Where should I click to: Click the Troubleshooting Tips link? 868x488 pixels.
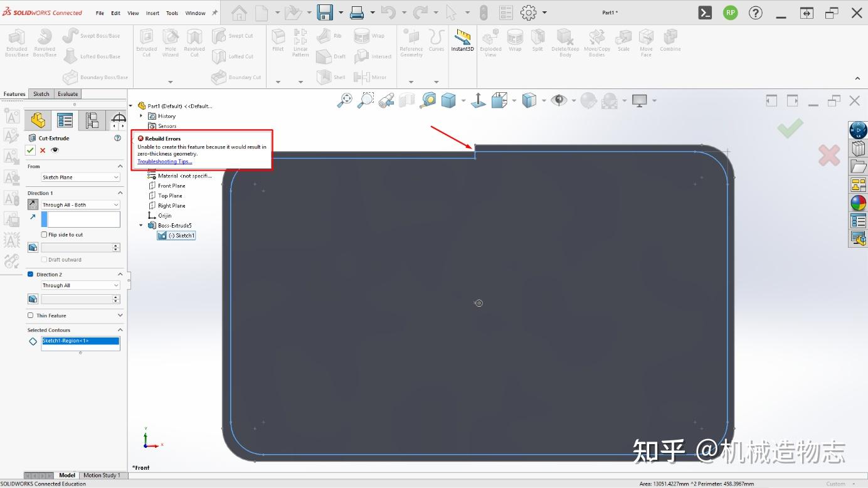[x=164, y=161]
